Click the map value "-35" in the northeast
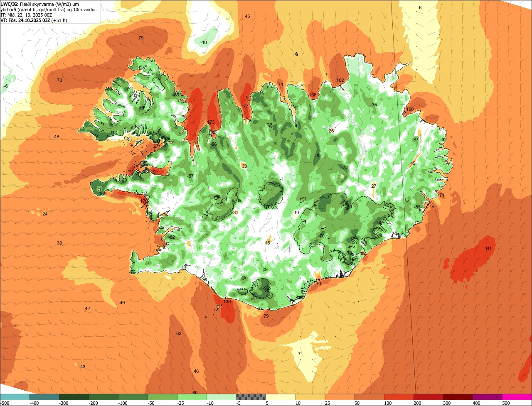The height and width of the screenshot is (406, 532). 374,105
